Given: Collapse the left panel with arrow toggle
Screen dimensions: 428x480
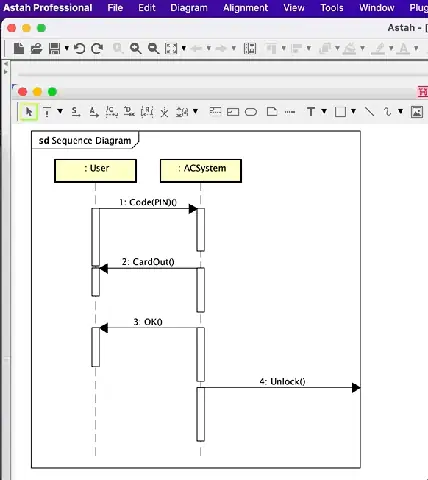Looking at the screenshot, I should pyautogui.click(x=6, y=63).
